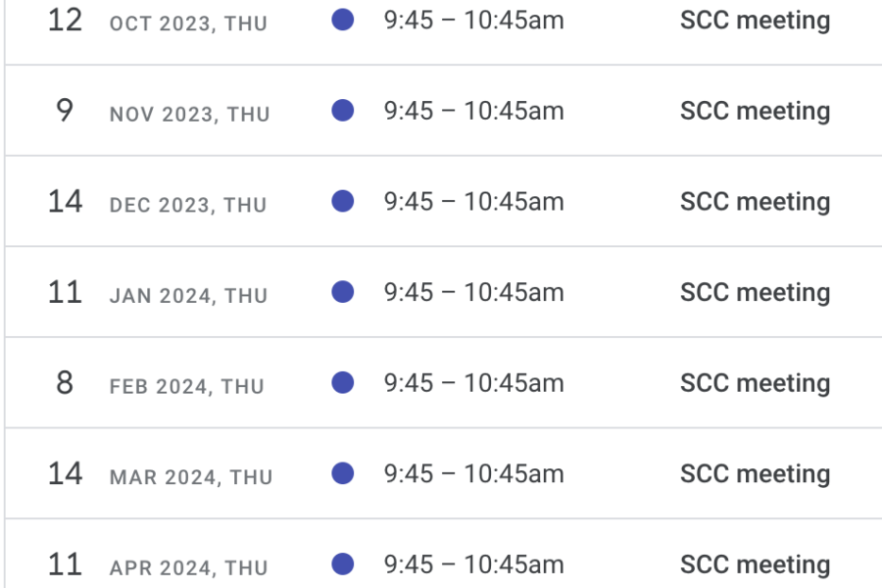Select the date number 8 for February 2024
The height and width of the screenshot is (588, 882).
pyautogui.click(x=65, y=382)
